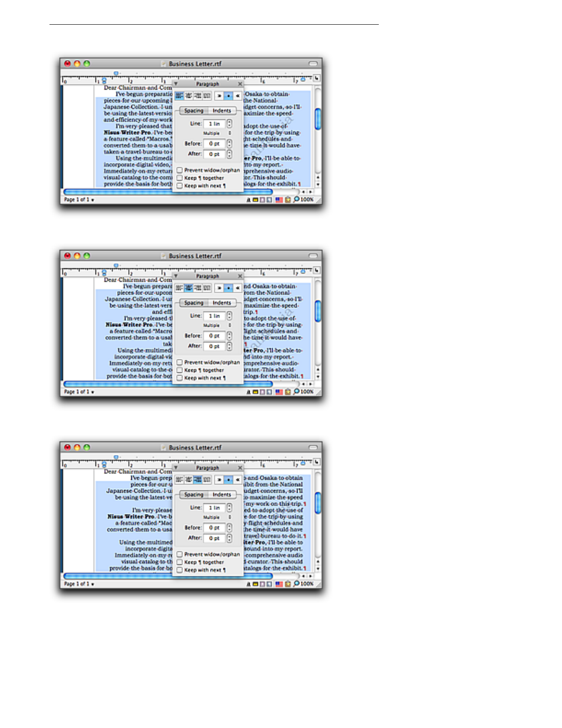The image size is (562, 728).
Task: Select highlighted center-align icon in middle window's palette
Action: pyautogui.click(x=189, y=288)
